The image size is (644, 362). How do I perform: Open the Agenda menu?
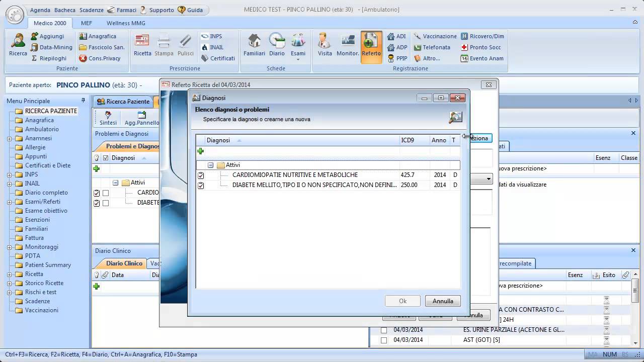pyautogui.click(x=40, y=10)
